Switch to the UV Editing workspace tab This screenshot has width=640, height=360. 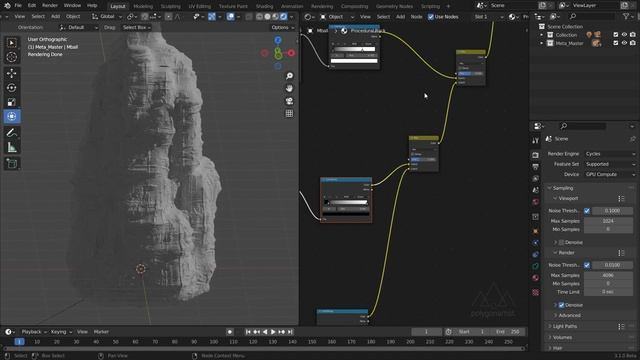tap(200, 6)
